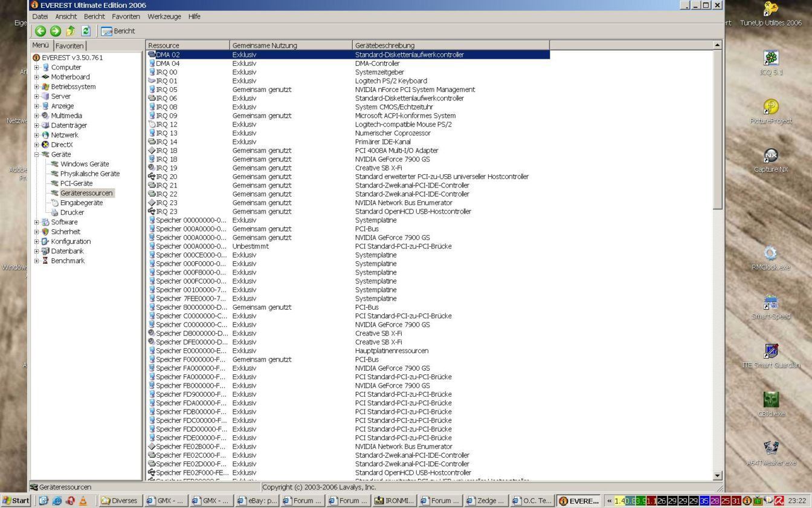Click the Bericht toolbar button
The width and height of the screenshot is (812, 508).
118,31
